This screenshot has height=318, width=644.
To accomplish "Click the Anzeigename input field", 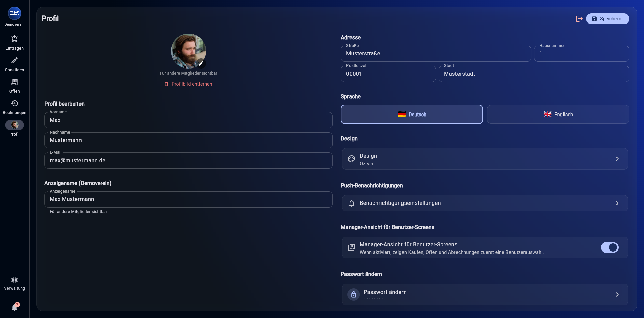I will click(188, 199).
